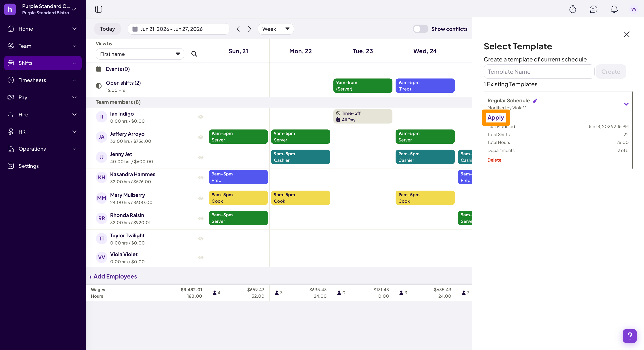644x350 pixels.
Task: Click the Today button
Action: (107, 29)
